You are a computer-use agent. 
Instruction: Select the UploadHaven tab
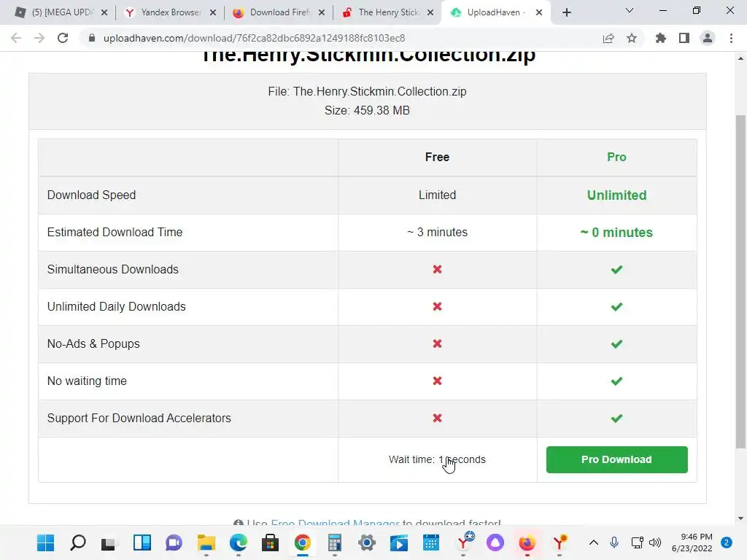[x=495, y=12]
